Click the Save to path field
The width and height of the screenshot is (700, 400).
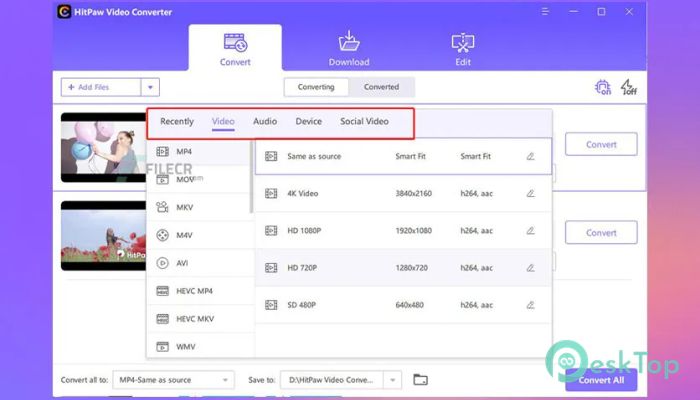(332, 380)
